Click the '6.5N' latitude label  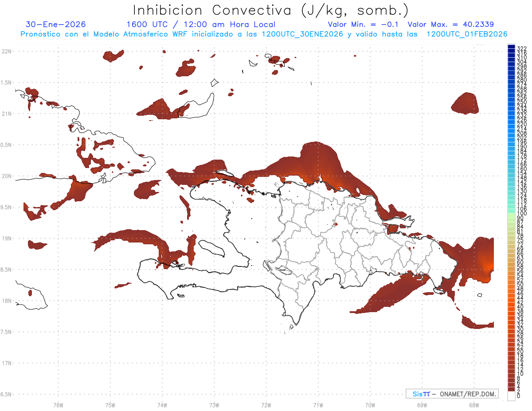[6, 394]
